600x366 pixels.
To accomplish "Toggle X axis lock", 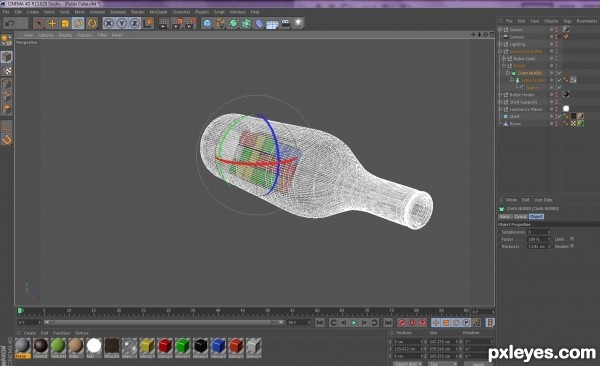I will (109, 23).
